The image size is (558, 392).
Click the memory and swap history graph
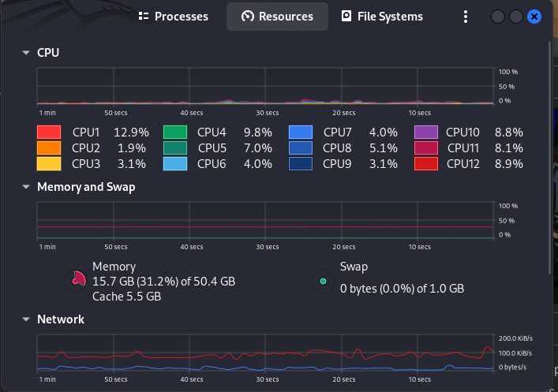[x=265, y=221]
